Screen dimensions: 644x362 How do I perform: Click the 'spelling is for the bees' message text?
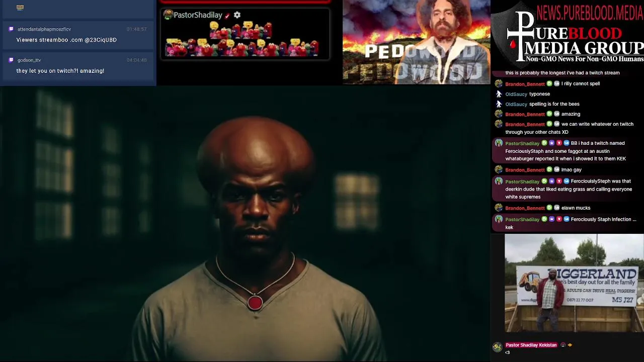coord(554,104)
